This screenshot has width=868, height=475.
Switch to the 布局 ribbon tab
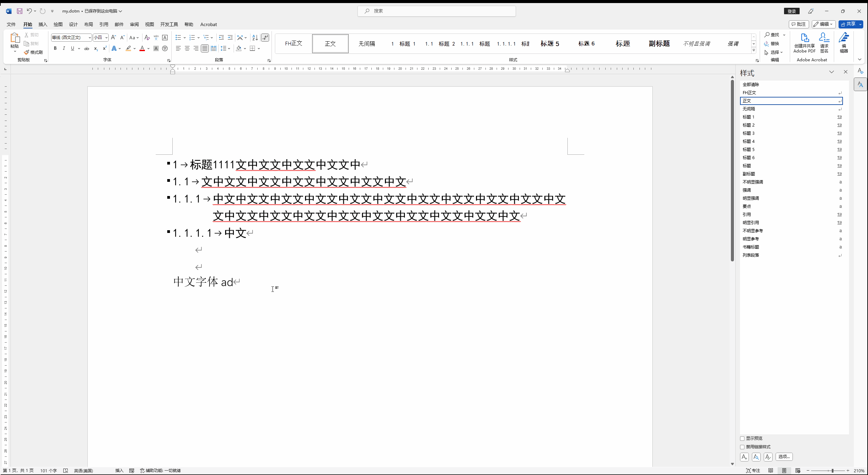click(x=89, y=24)
